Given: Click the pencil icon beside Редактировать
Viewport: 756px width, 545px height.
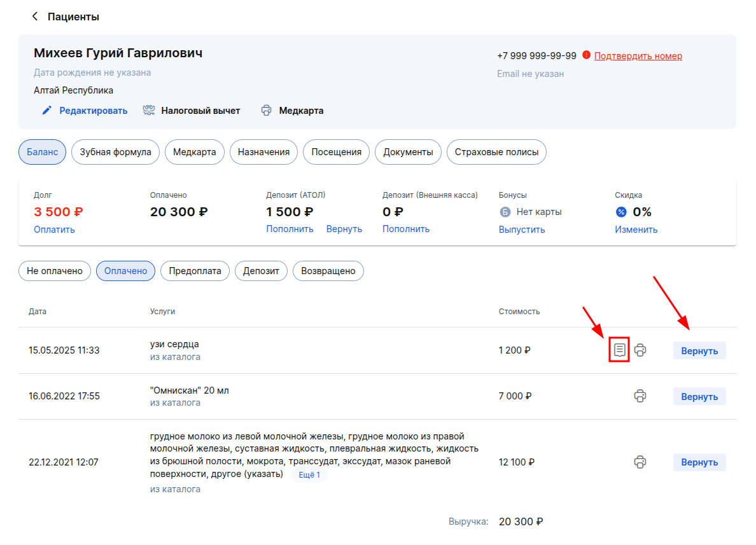Looking at the screenshot, I should (46, 111).
